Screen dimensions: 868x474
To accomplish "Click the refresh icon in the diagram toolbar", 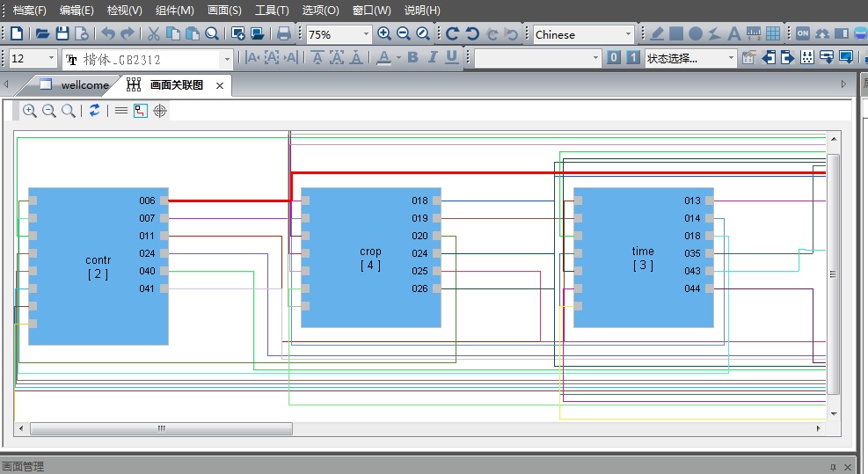I will [x=94, y=111].
